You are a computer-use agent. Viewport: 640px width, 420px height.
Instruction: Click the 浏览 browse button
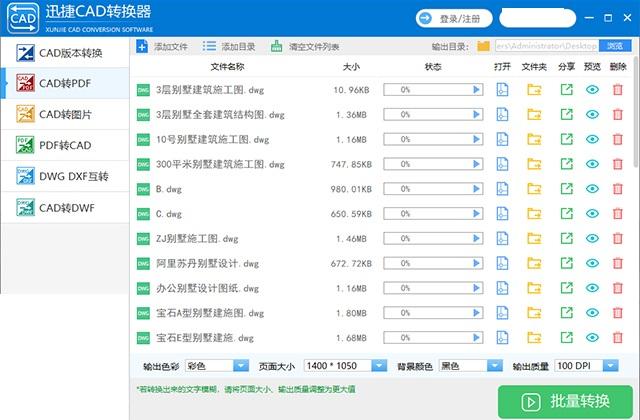click(x=615, y=46)
